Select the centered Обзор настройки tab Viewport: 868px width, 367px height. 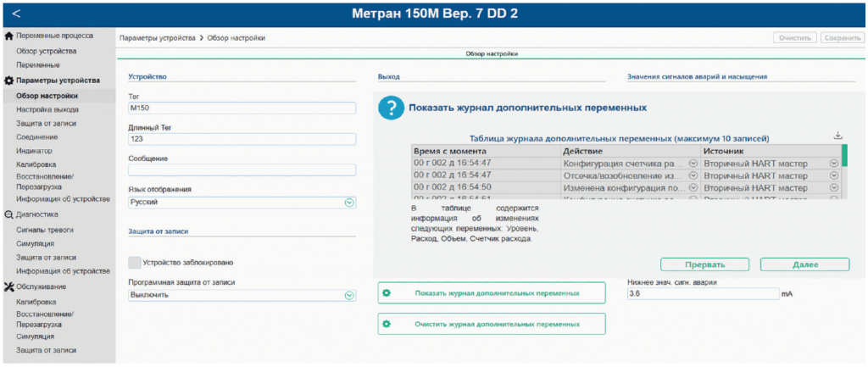[491, 53]
